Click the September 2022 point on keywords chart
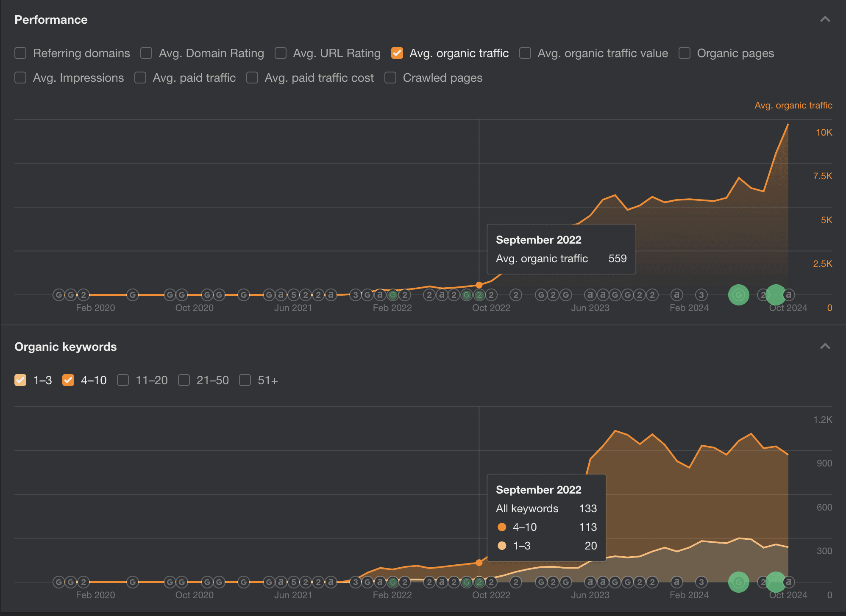Viewport: 846px width, 616px height. (479, 563)
